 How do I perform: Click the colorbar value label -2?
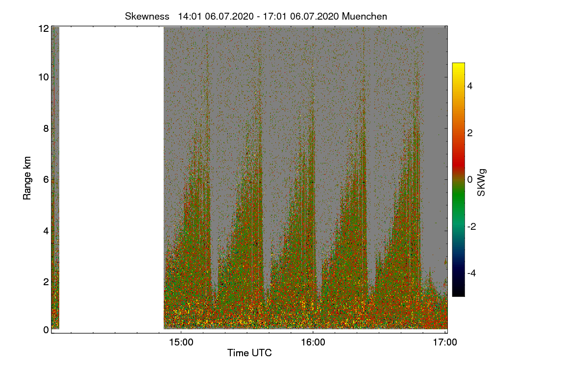pyautogui.click(x=471, y=226)
